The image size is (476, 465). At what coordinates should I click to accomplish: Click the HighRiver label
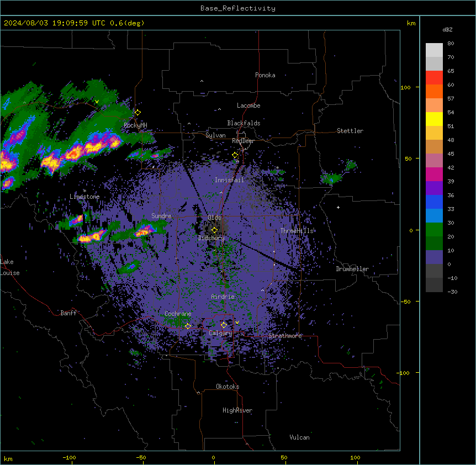pyautogui.click(x=237, y=410)
